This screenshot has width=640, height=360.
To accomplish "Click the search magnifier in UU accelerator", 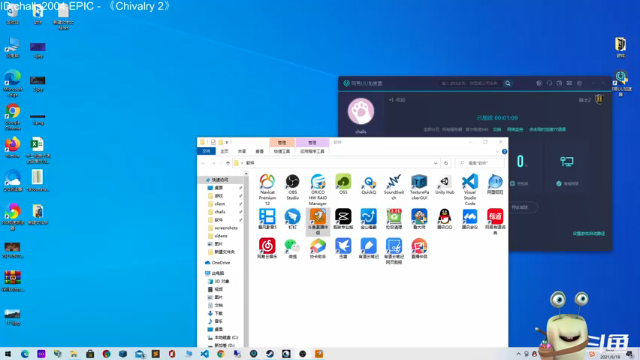I will point(507,83).
